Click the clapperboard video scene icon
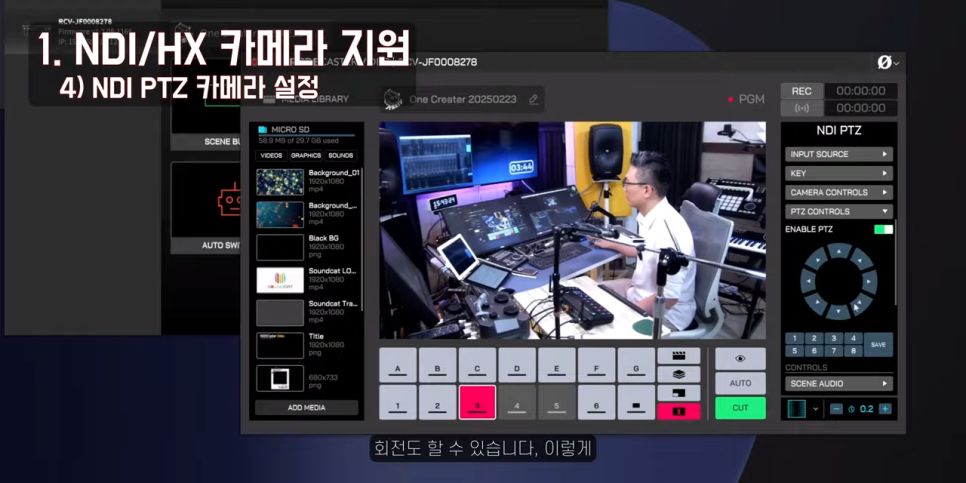 [x=679, y=356]
